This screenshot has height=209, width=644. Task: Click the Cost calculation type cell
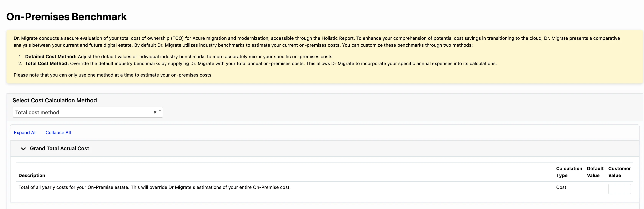coord(561,187)
